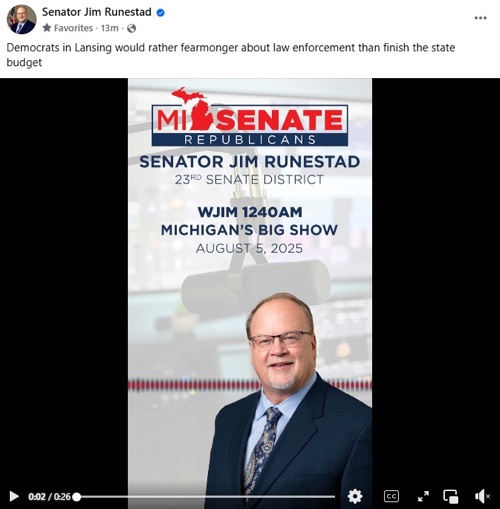The width and height of the screenshot is (500, 509).
Task: Click the senator portrait in video
Action: click(289, 397)
